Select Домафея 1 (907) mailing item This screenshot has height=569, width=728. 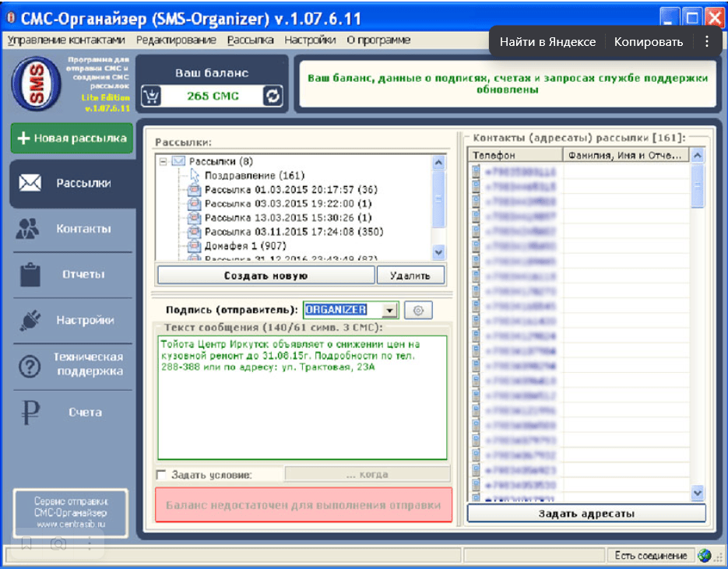click(x=245, y=245)
